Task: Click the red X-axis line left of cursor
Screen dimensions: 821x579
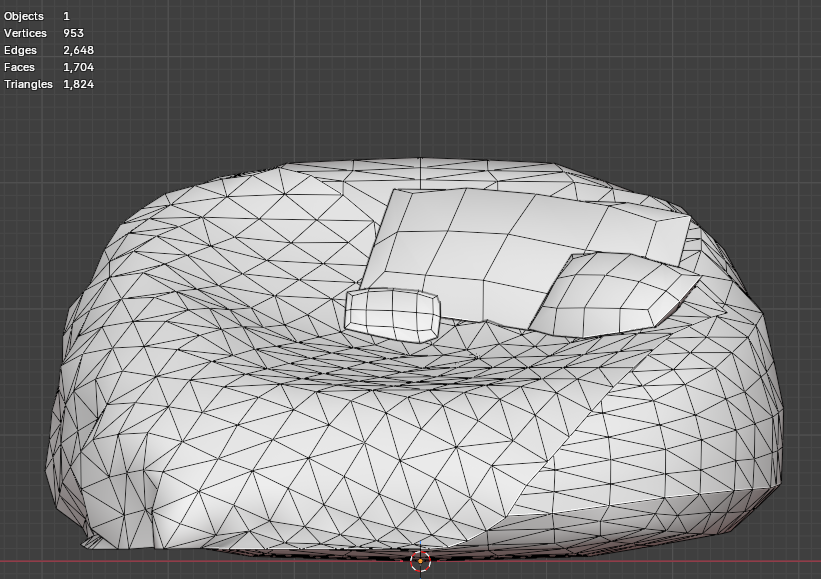Action: coord(200,561)
